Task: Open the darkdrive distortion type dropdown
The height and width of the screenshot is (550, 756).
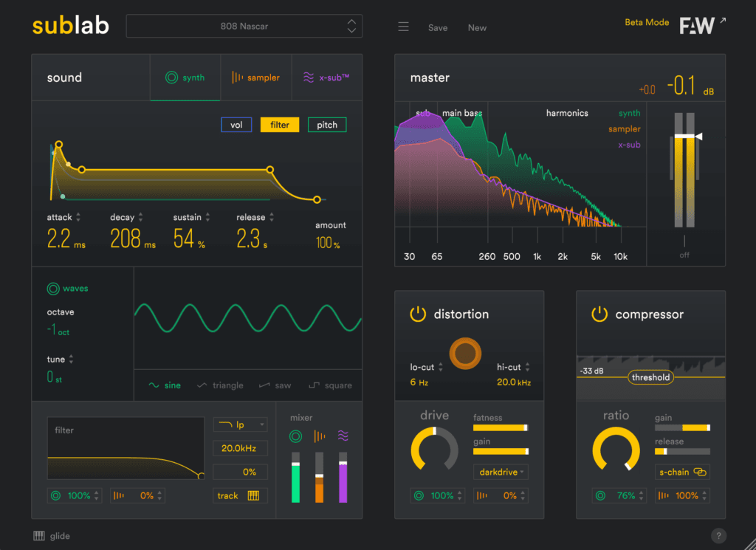Action: tap(501, 472)
